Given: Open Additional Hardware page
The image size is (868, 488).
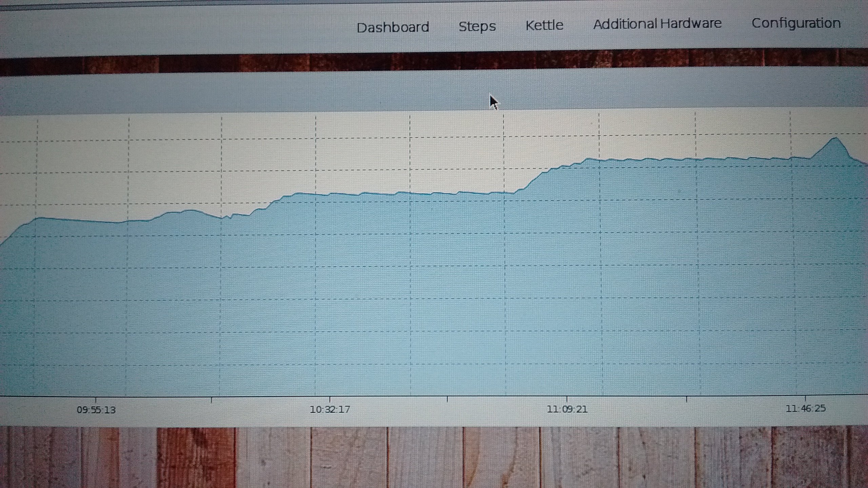Looking at the screenshot, I should tap(657, 24).
